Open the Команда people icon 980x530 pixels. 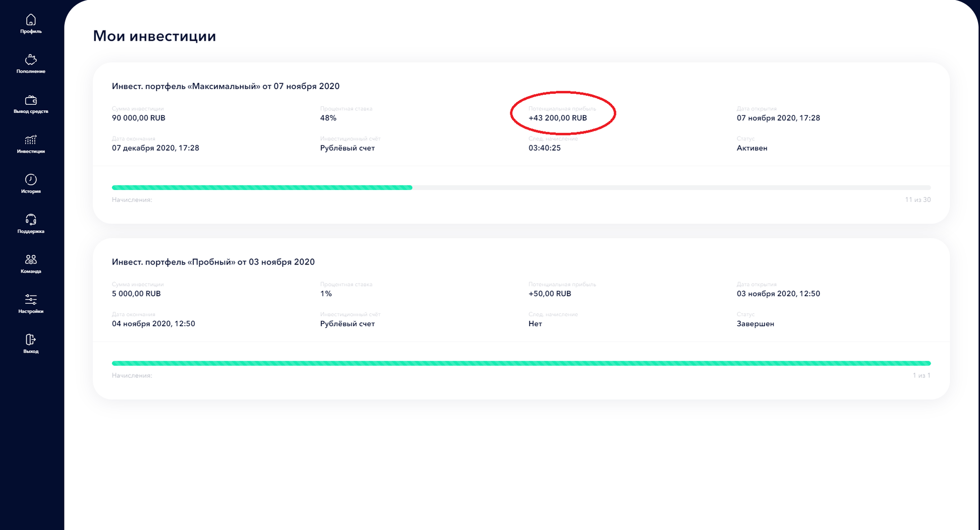tap(31, 259)
